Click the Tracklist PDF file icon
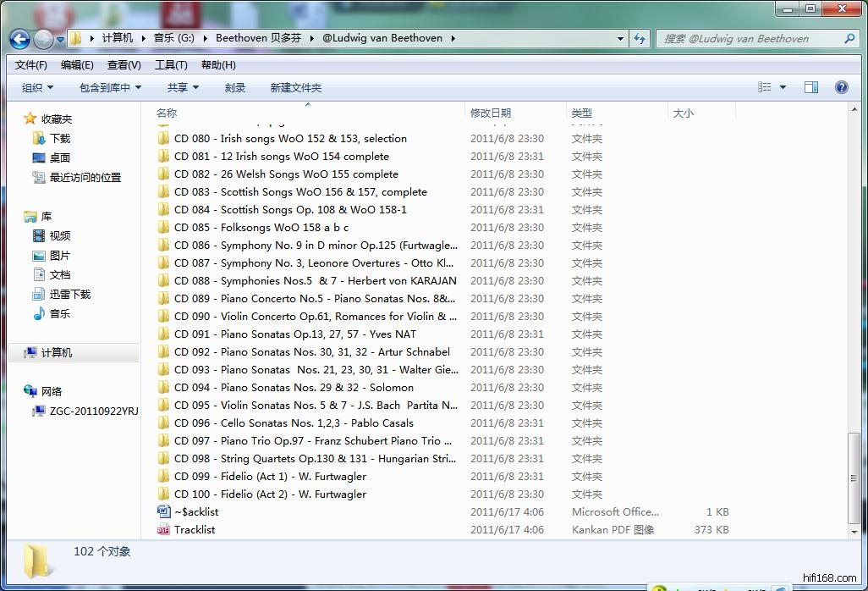This screenshot has height=591, width=868. click(163, 530)
